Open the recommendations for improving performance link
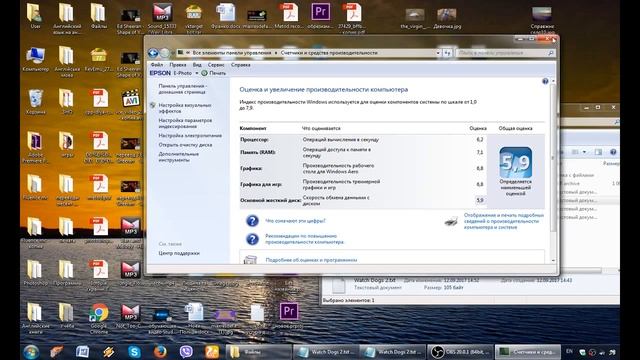This screenshot has width=640, height=360. [304, 239]
